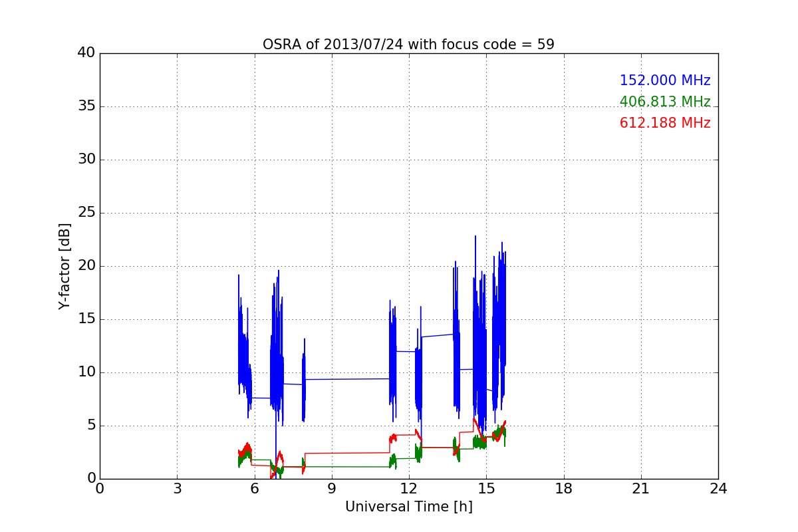798x532 pixels.
Task: Select the 406.813 MHz legend label
Action: [x=665, y=102]
